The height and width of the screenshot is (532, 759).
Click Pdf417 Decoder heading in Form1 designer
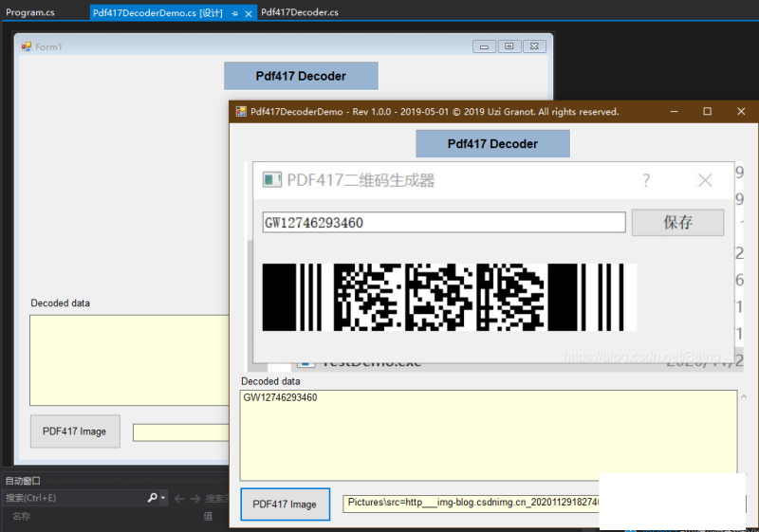tap(301, 76)
